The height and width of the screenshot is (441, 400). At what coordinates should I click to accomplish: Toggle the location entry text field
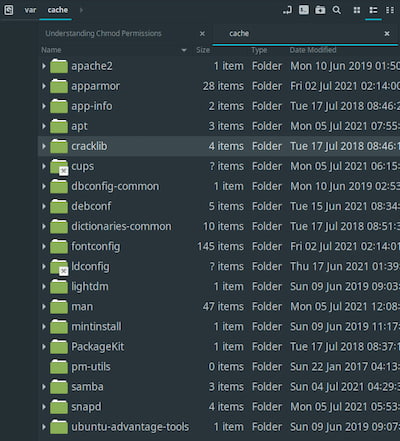pyautogui.click(x=287, y=10)
